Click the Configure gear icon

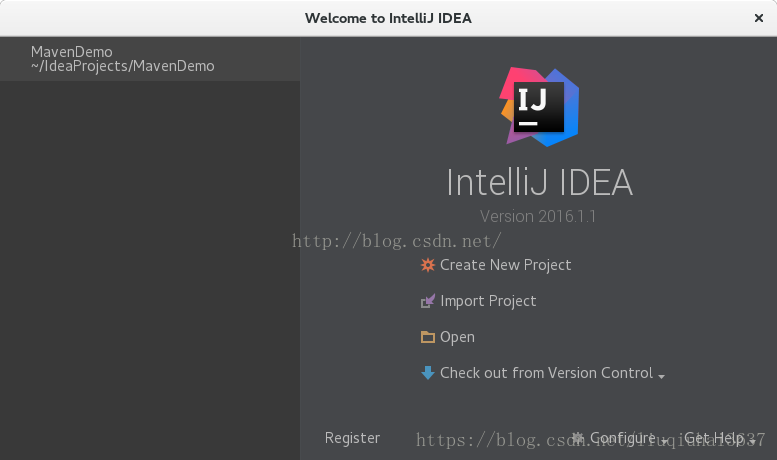click(578, 438)
